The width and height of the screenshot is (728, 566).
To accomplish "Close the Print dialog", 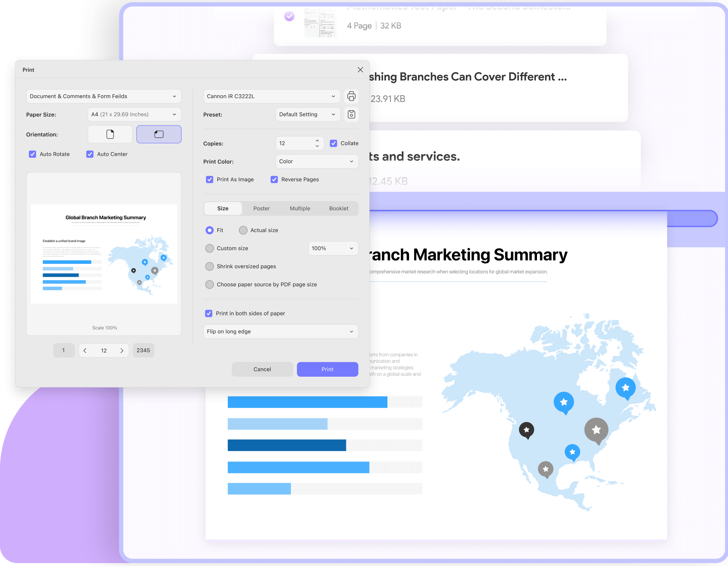I will coord(360,70).
